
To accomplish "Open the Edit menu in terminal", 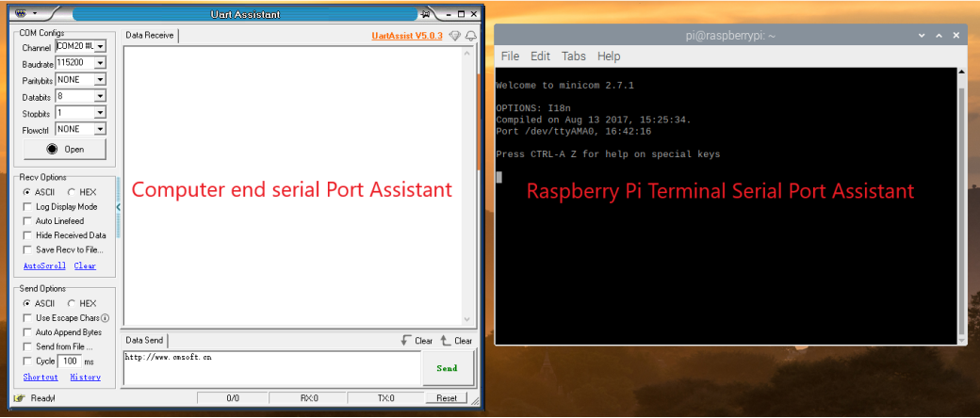I will pyautogui.click(x=540, y=56).
